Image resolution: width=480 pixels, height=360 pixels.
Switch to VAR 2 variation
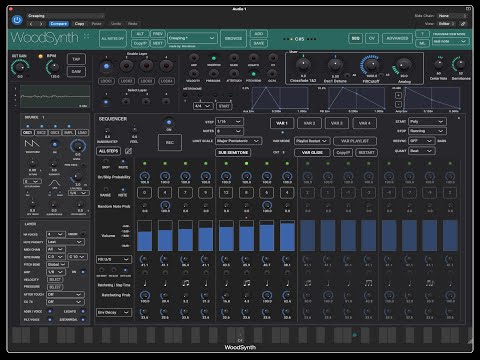click(309, 123)
